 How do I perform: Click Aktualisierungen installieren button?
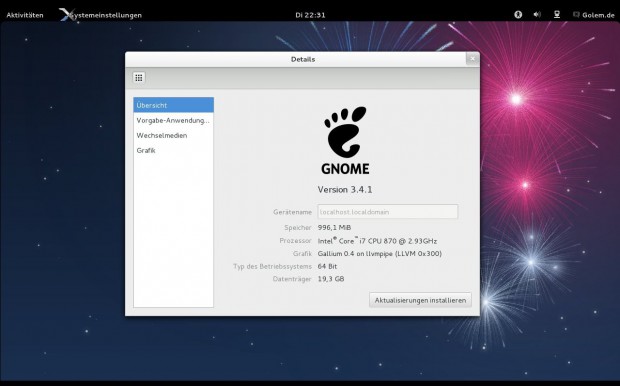click(420, 300)
